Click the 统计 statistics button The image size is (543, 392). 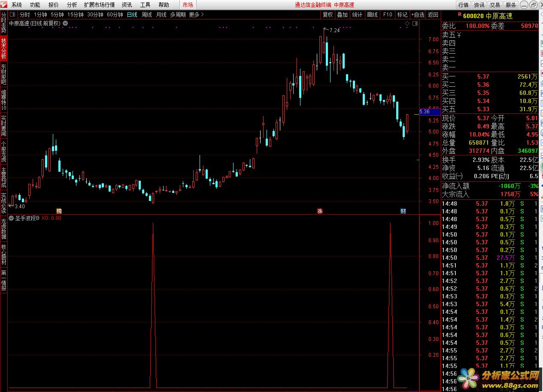tap(357, 15)
